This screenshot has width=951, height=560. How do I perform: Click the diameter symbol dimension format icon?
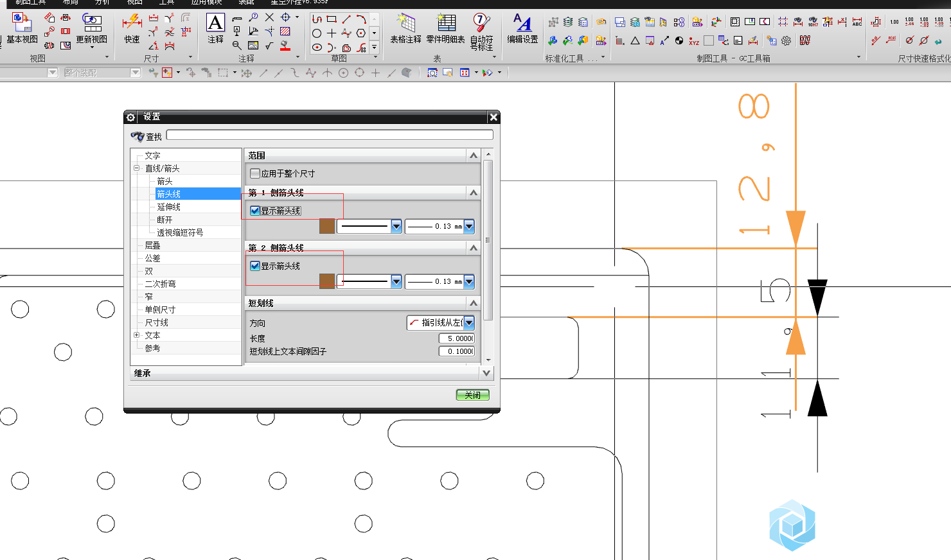click(x=909, y=40)
